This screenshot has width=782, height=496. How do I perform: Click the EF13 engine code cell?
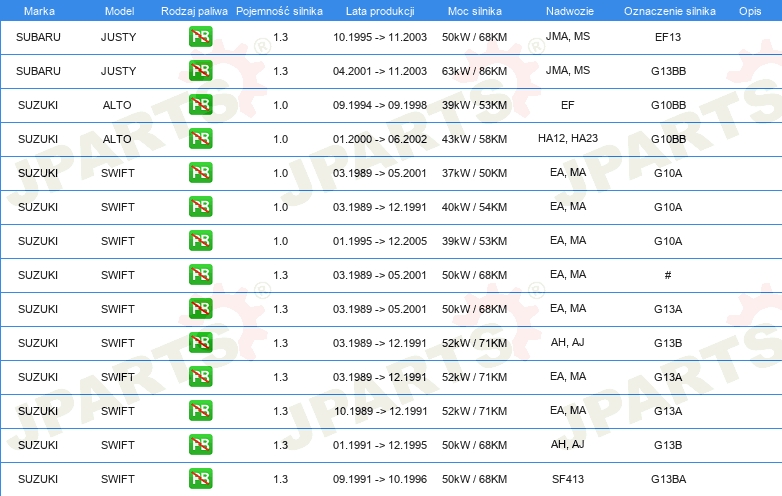[668, 37]
